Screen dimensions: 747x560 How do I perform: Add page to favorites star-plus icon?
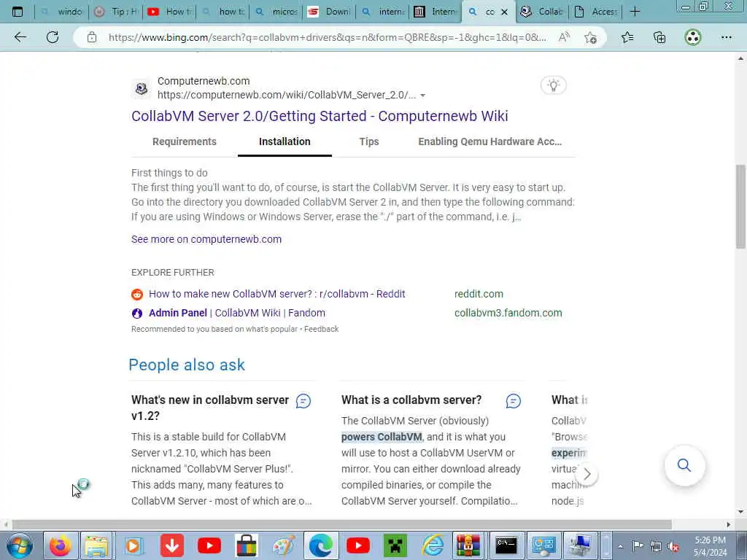[x=590, y=37]
